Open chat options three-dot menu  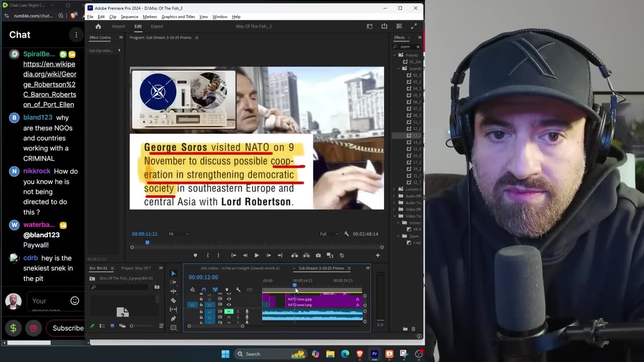click(x=76, y=35)
